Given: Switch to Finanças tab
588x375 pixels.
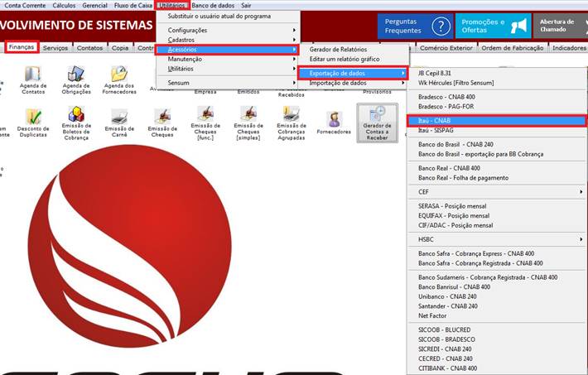Looking at the screenshot, I should click(22, 47).
